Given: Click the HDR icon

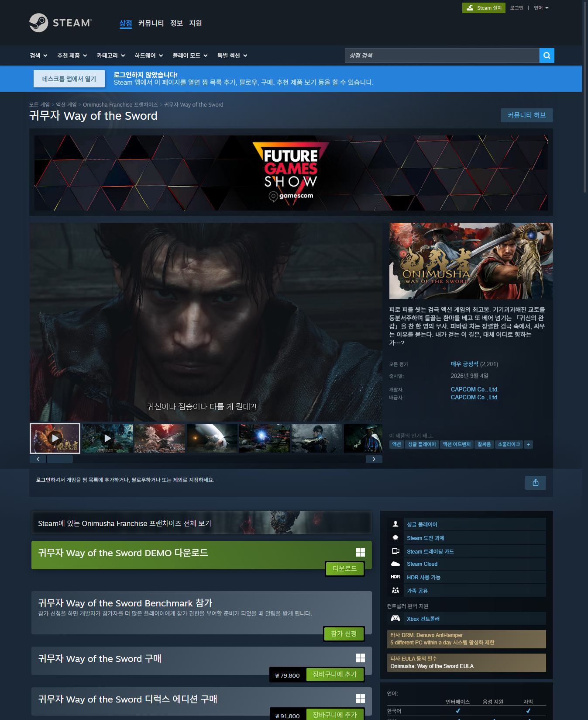Looking at the screenshot, I should coord(395,577).
